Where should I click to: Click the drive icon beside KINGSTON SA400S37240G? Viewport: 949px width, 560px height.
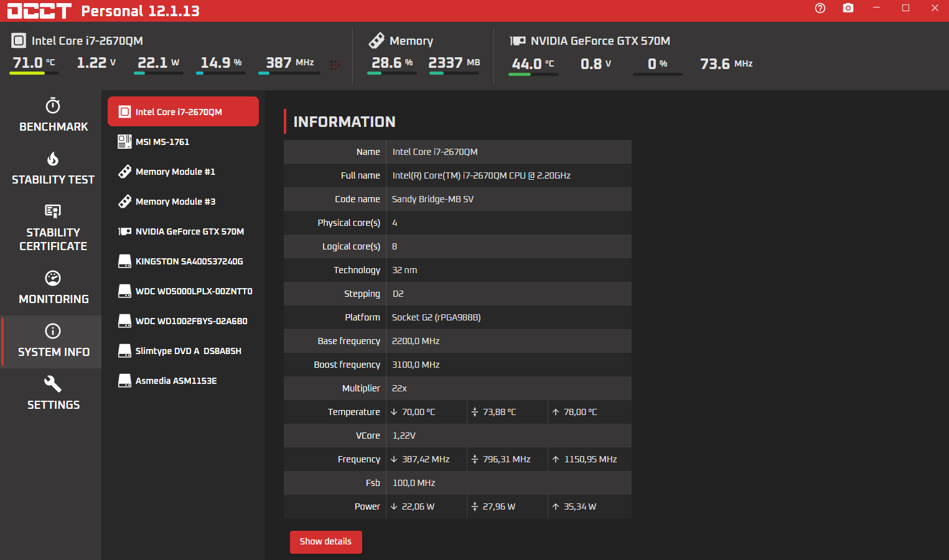[124, 261]
